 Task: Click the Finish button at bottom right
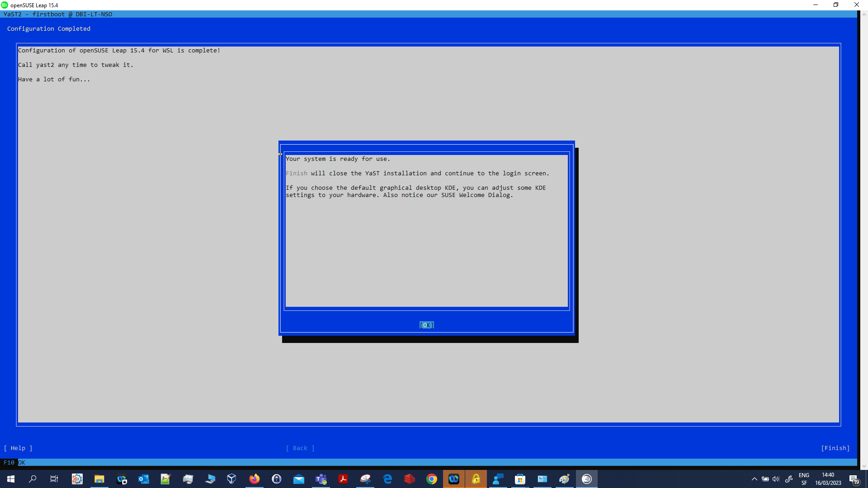tap(835, 448)
